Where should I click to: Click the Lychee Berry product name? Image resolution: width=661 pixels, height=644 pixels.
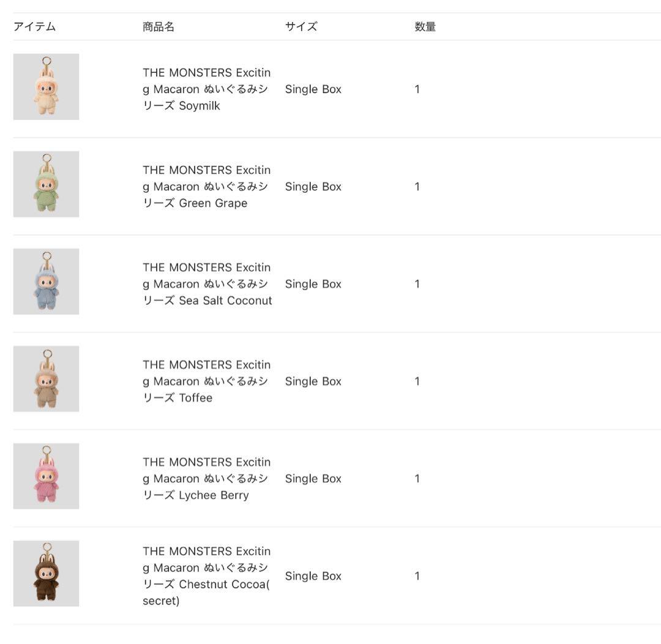[206, 478]
